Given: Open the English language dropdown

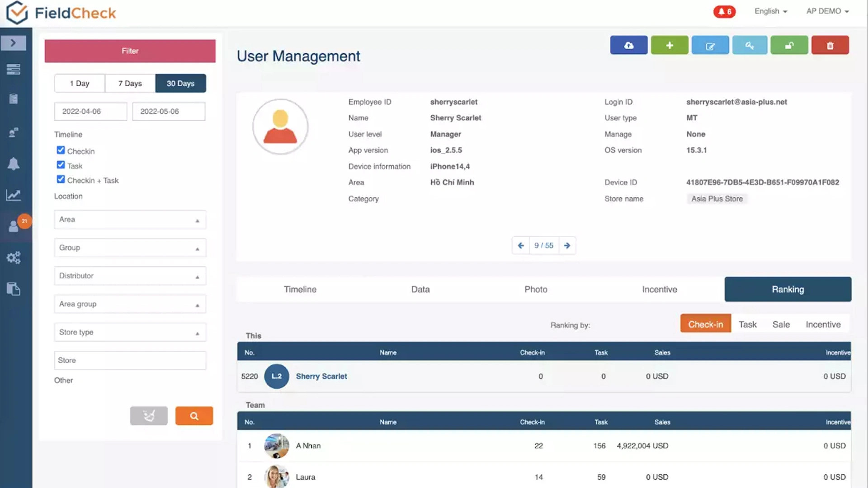Looking at the screenshot, I should (x=771, y=11).
